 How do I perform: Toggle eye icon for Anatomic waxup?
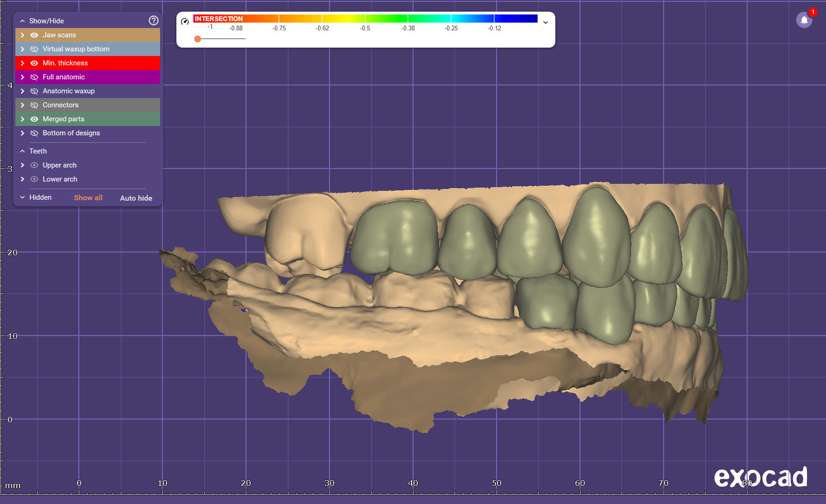click(34, 91)
